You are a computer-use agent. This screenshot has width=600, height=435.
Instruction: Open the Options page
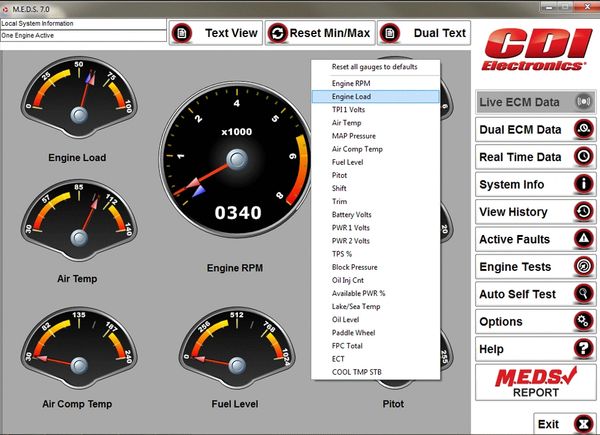point(536,321)
